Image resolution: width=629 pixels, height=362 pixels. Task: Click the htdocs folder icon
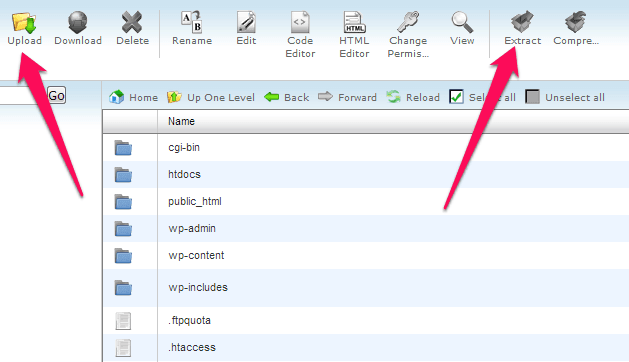(123, 175)
